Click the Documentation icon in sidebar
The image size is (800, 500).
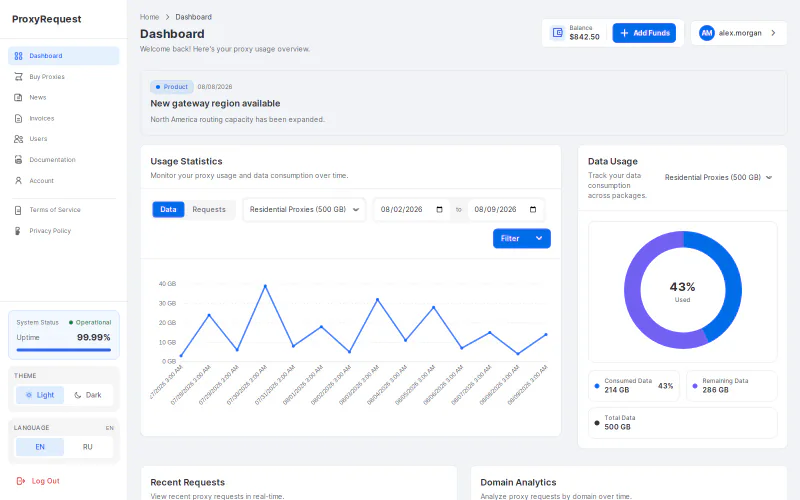[18, 160]
